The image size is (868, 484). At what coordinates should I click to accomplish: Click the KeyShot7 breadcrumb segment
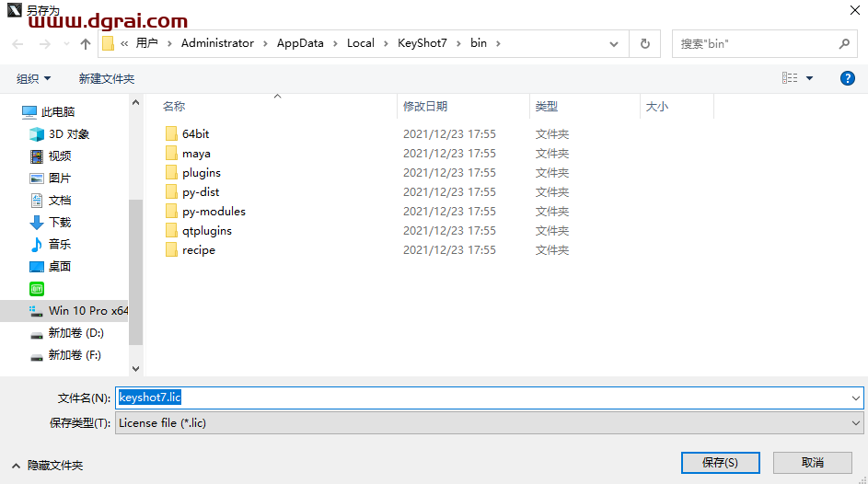(422, 43)
